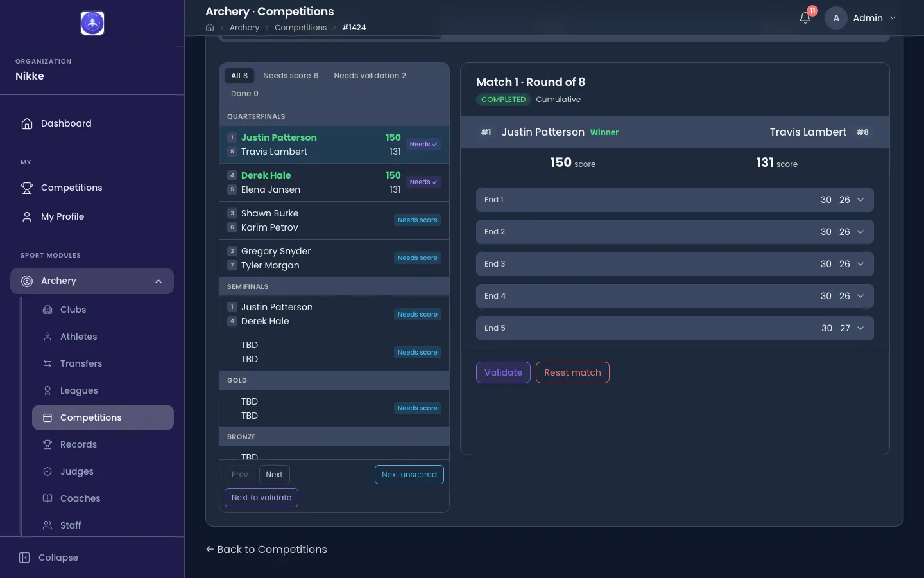
Task: Open the Archery breadcrumb link
Action: pyautogui.click(x=244, y=28)
